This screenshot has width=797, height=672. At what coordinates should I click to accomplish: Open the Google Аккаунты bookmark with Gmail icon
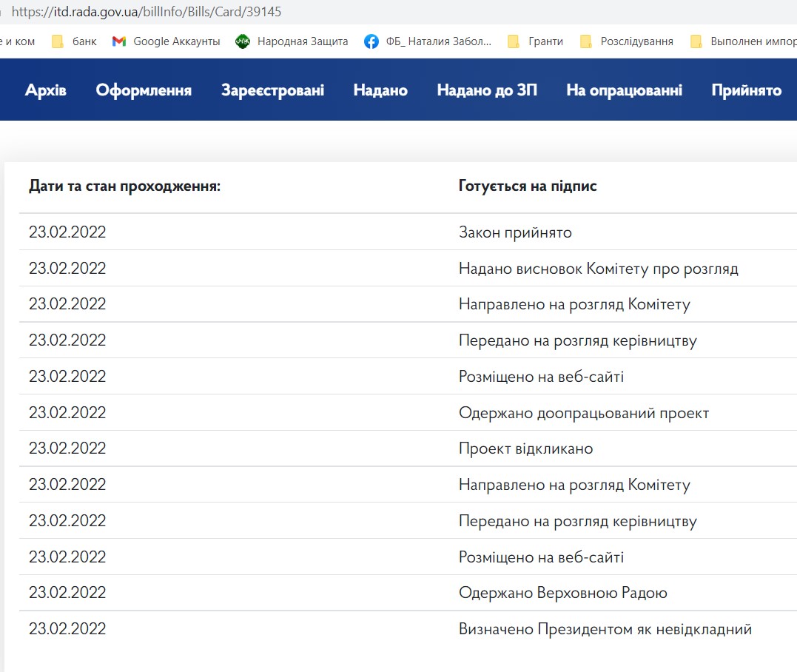166,41
